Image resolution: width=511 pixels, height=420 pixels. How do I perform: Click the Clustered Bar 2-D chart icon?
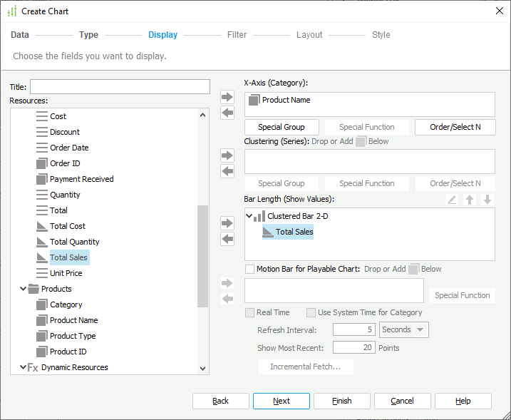pos(259,216)
